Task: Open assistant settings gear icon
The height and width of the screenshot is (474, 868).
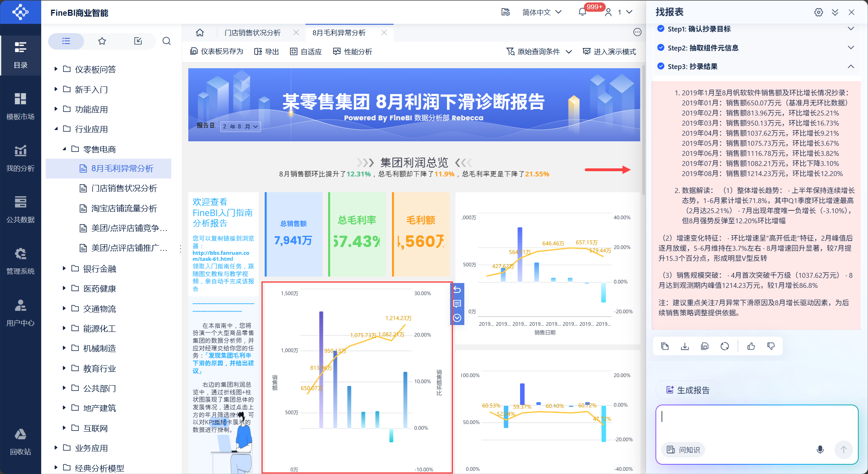Action: tap(818, 12)
